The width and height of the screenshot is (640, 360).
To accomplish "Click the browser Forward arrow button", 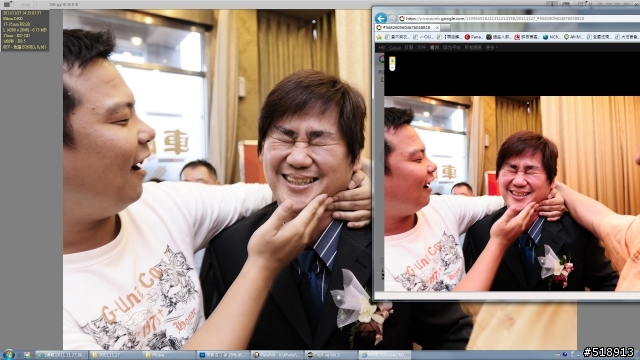I will coord(392,18).
